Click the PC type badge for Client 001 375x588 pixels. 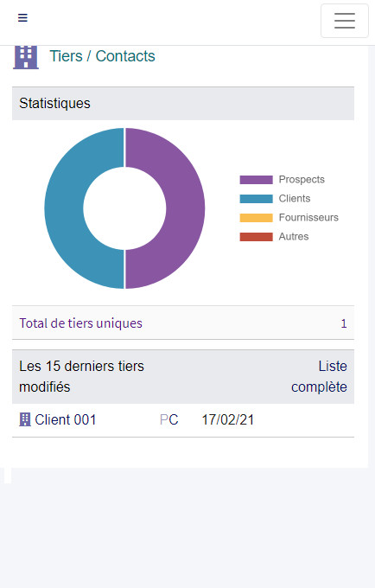pos(169,419)
